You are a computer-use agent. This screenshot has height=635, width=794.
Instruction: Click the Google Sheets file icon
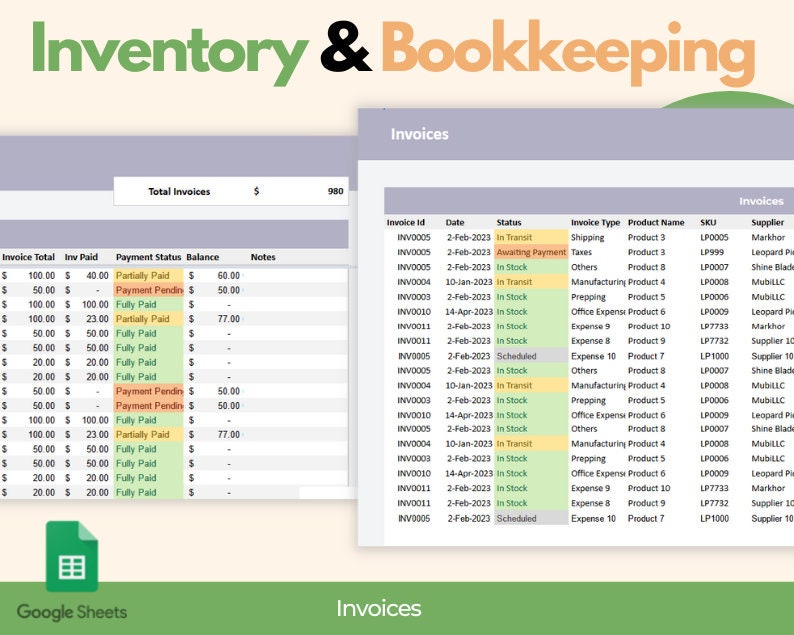coord(72,556)
